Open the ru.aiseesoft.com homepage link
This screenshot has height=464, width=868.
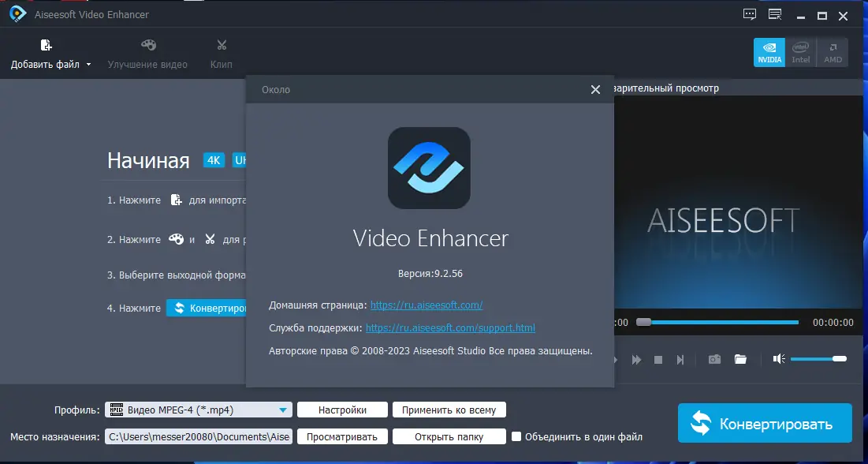click(427, 305)
